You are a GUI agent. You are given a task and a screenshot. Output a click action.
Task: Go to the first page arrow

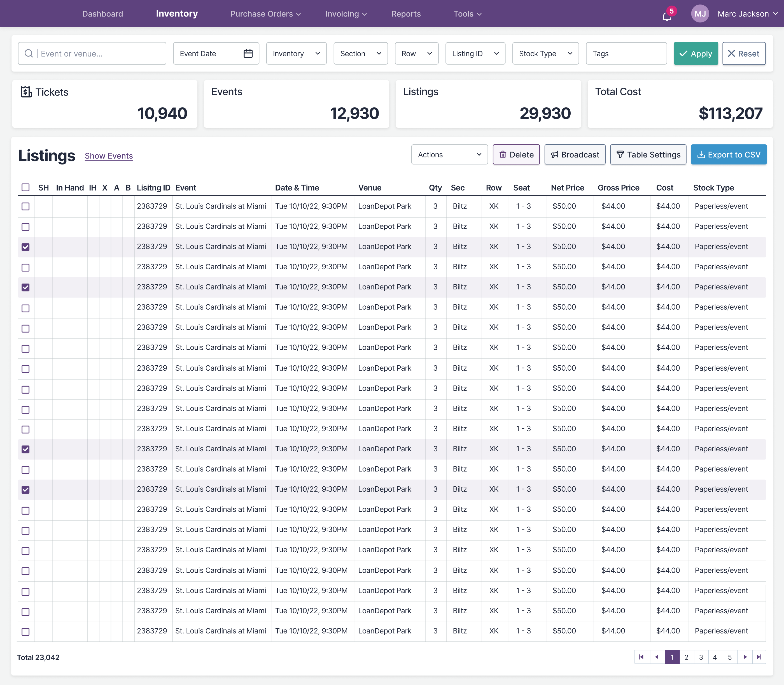coord(641,657)
